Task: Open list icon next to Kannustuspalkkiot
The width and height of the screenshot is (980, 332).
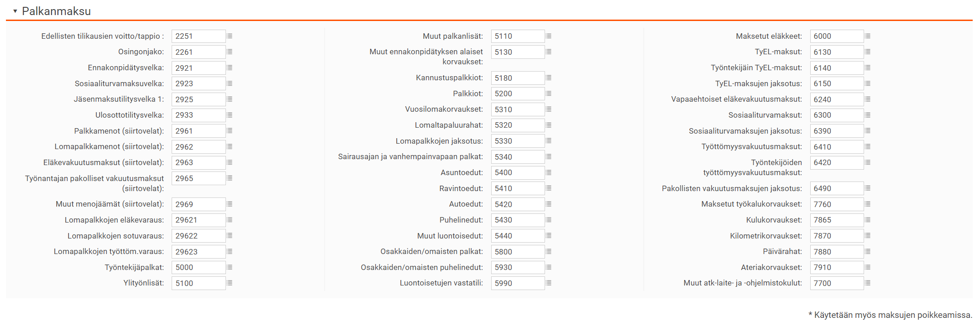Action: click(549, 78)
